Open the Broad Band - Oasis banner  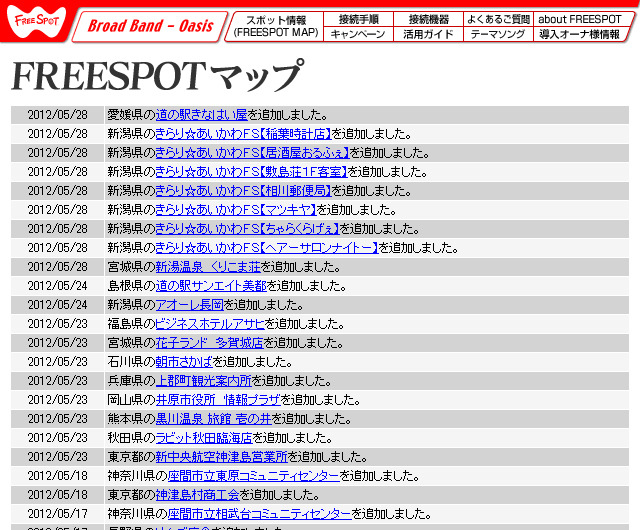[149, 27]
